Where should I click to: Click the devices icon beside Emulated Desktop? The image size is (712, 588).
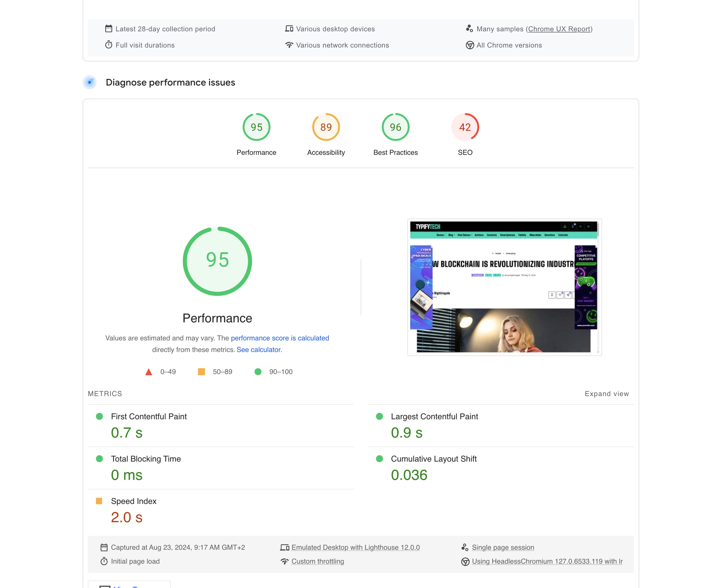284,547
